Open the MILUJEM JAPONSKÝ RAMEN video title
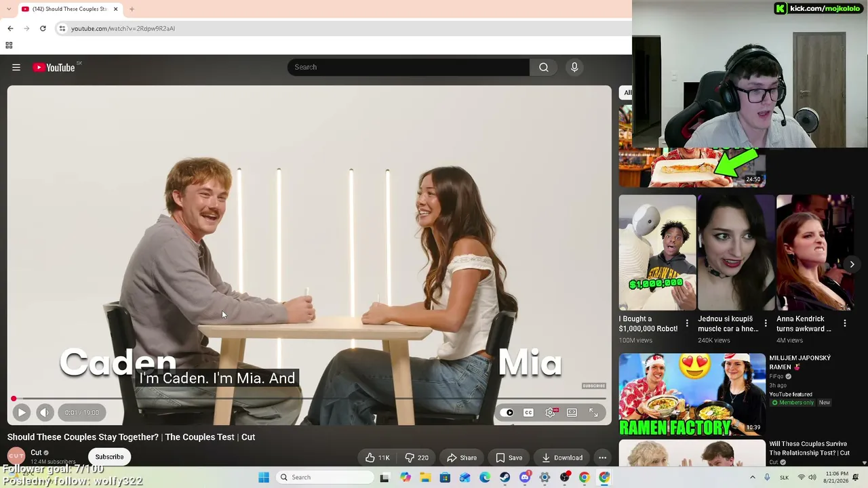 pyautogui.click(x=800, y=363)
